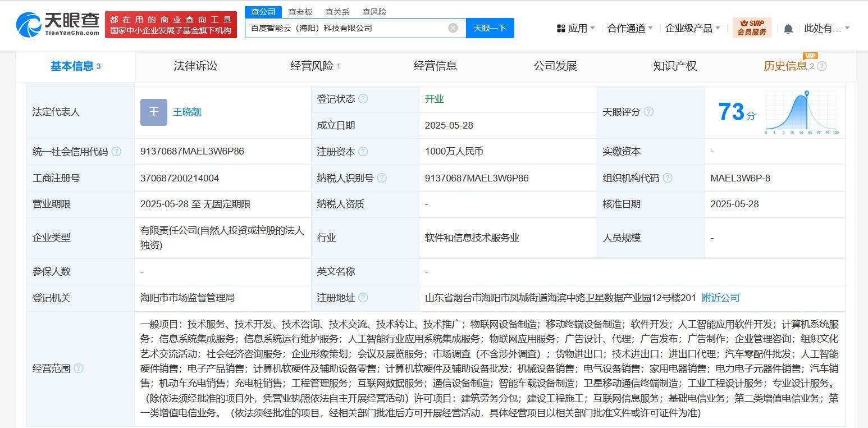Viewport: 868px width, 428px height.
Task: Click the 附近公司 link
Action: (720, 298)
